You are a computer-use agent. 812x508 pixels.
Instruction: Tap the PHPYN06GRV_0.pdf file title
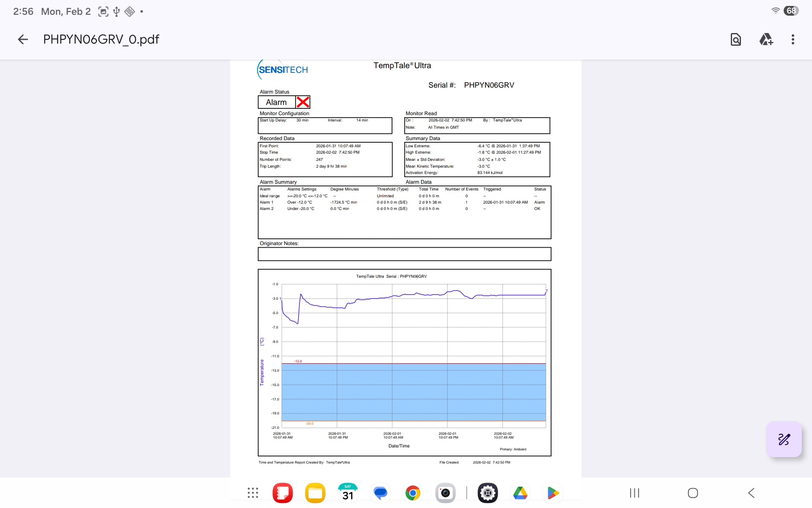coord(101,39)
